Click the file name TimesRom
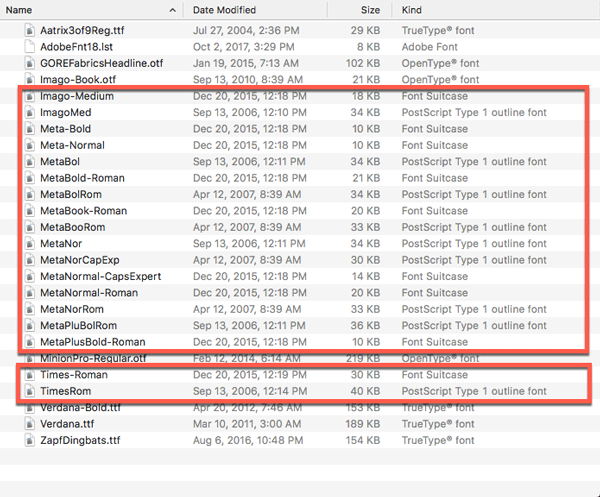Image resolution: width=600 pixels, height=497 pixels. click(x=66, y=391)
